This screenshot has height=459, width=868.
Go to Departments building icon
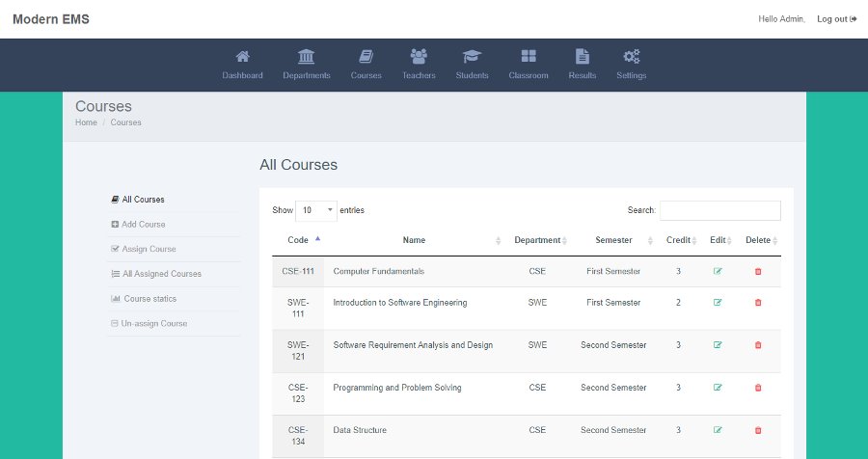[x=306, y=56]
